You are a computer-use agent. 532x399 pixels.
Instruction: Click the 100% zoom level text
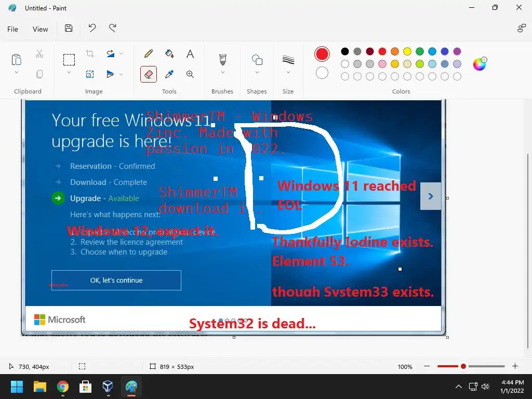[405, 367]
